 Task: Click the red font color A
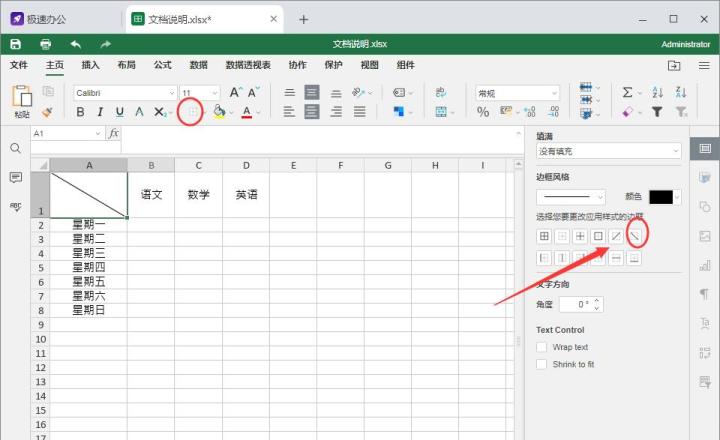(247, 112)
